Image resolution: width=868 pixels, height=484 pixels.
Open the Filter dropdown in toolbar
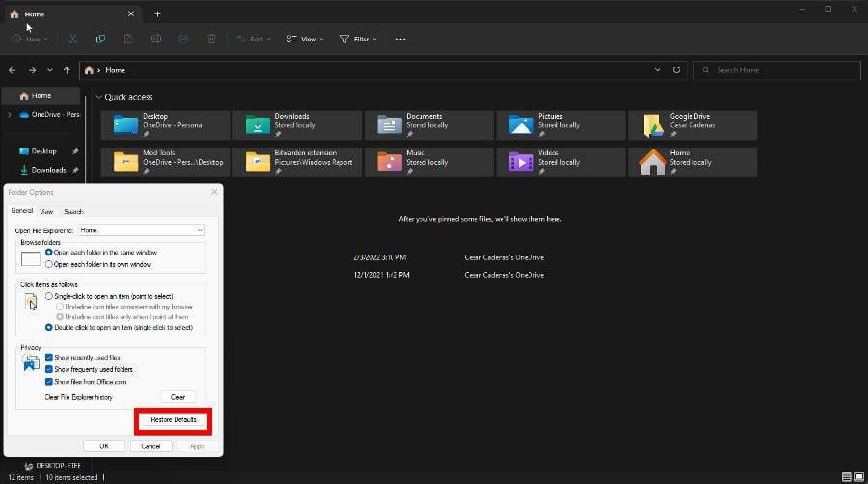(x=358, y=39)
